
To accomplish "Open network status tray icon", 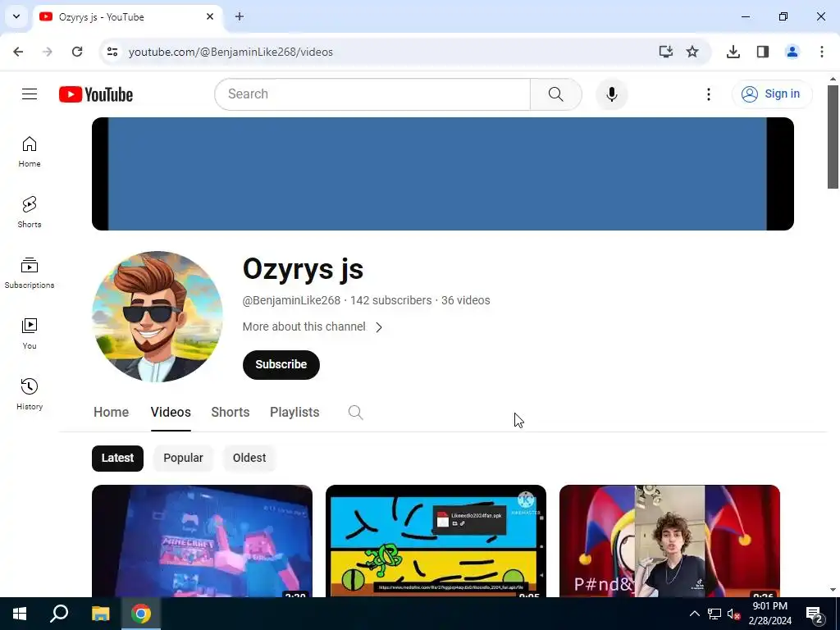I will point(714,614).
